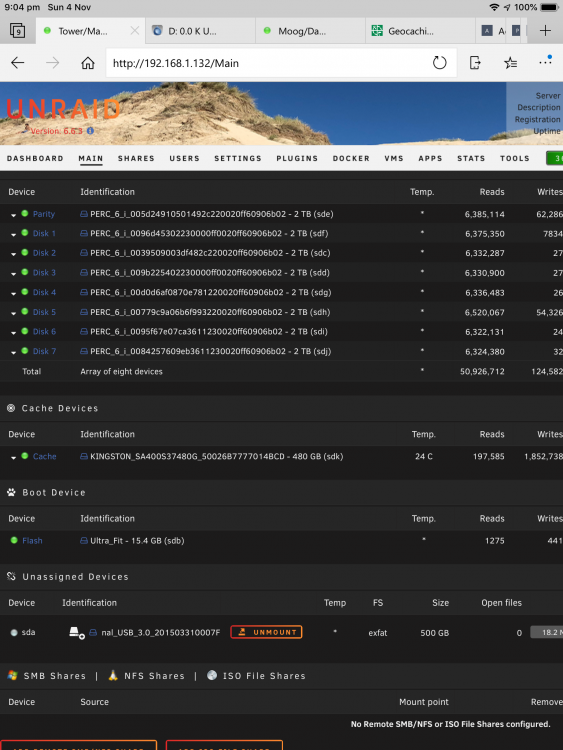
Task: Open the Disk 3 dropdown arrow
Action: [13, 274]
